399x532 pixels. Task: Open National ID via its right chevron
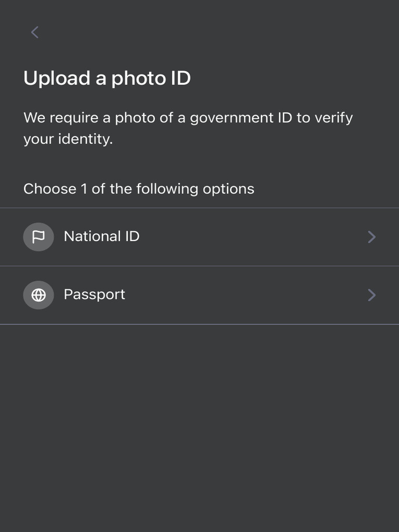[372, 237]
